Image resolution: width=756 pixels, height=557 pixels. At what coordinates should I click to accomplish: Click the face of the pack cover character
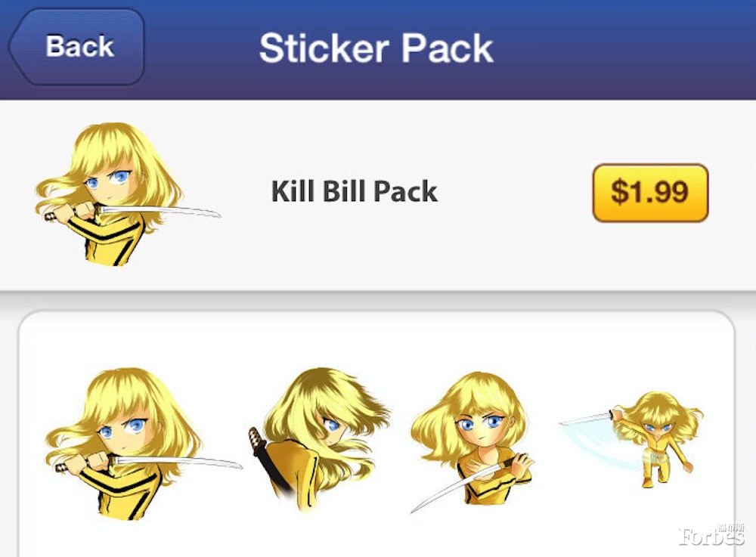[108, 185]
